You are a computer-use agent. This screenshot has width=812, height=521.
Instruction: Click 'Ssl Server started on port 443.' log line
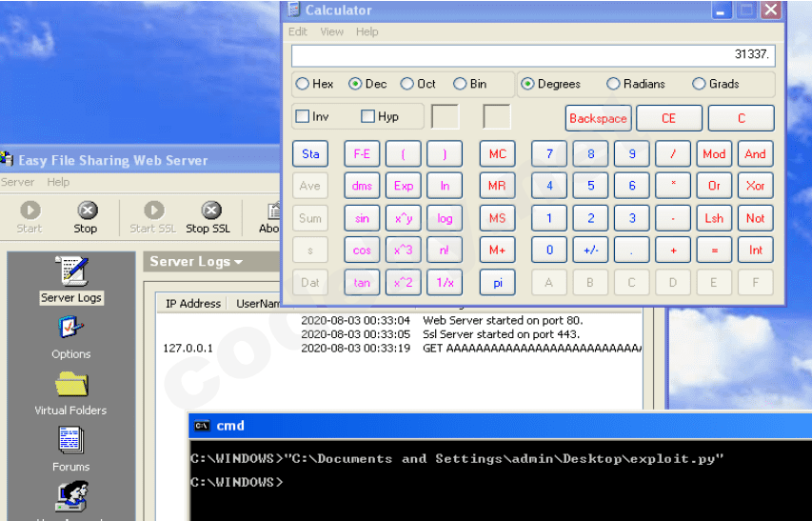click(502, 334)
